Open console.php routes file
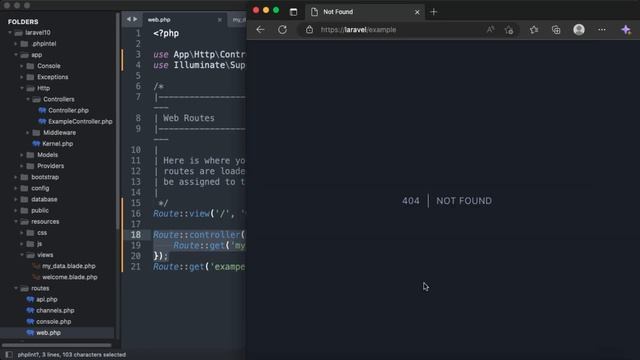640x360 pixels. [53, 322]
